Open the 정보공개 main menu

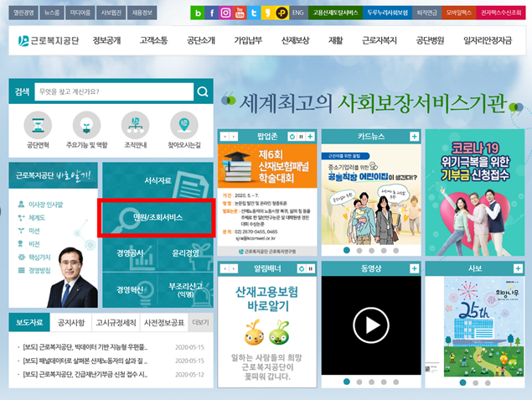pyautogui.click(x=107, y=40)
